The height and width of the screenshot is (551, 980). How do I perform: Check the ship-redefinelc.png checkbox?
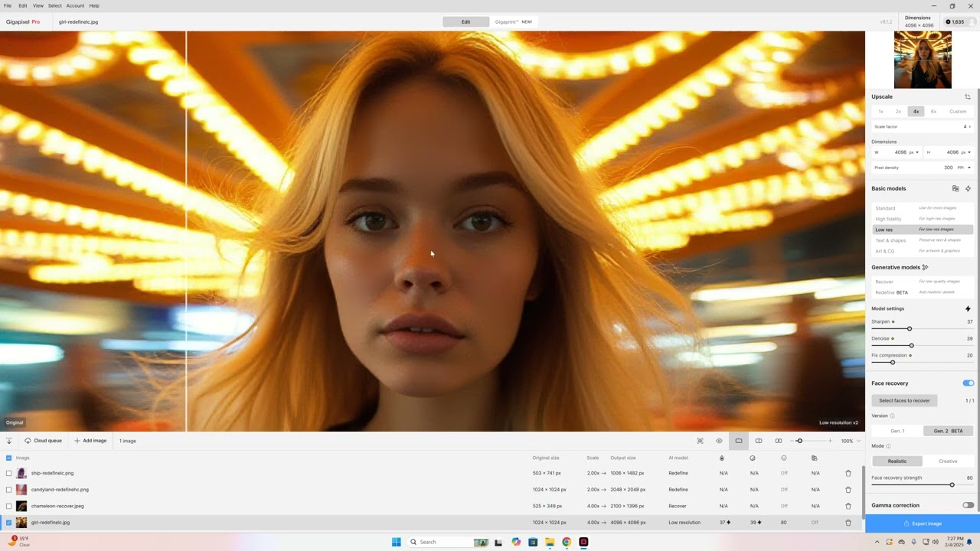coord(9,473)
